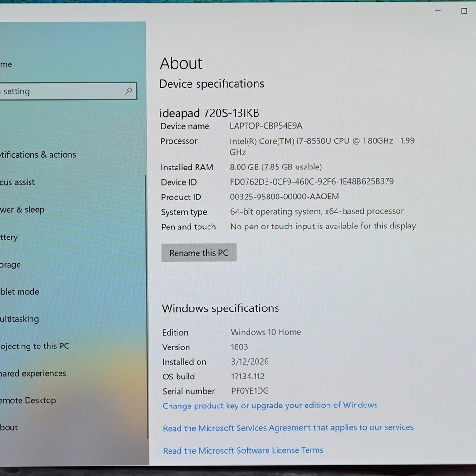
Task: Open Tablet mode settings
Action: tap(20, 292)
